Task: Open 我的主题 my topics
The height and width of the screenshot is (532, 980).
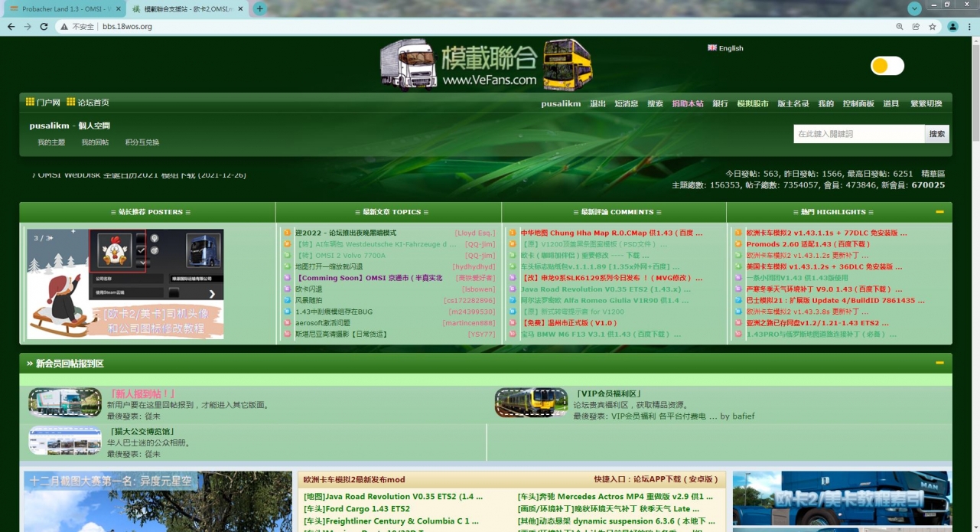Action: tap(51, 142)
